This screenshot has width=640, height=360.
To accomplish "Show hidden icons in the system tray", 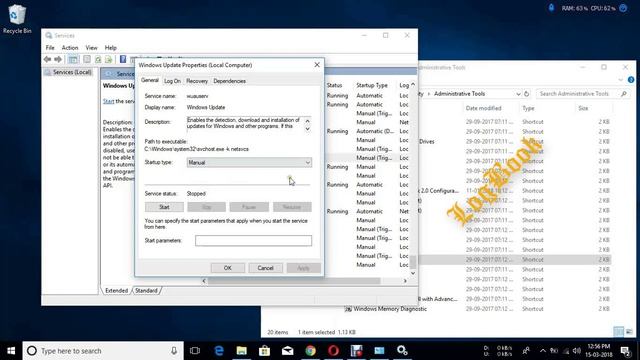I will [x=543, y=351].
